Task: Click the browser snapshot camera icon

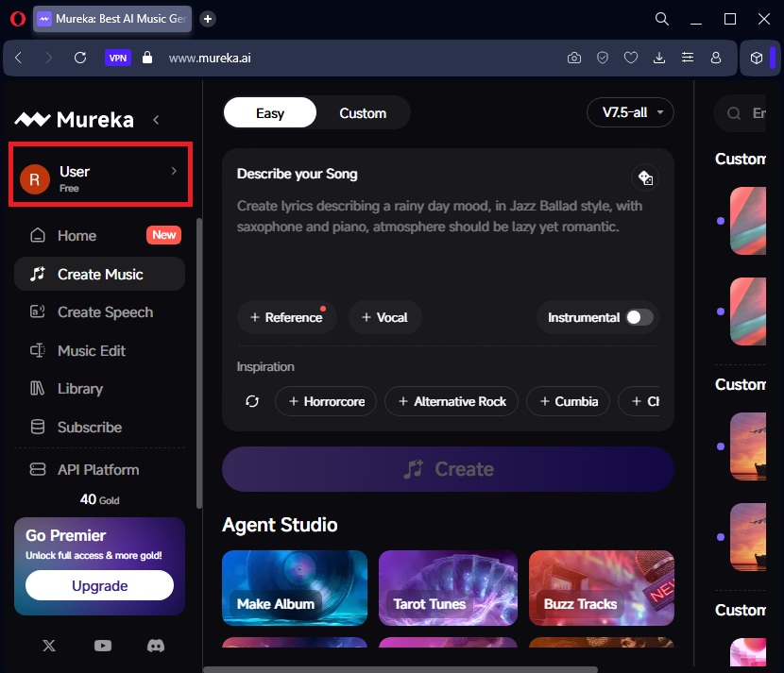Action: (573, 58)
